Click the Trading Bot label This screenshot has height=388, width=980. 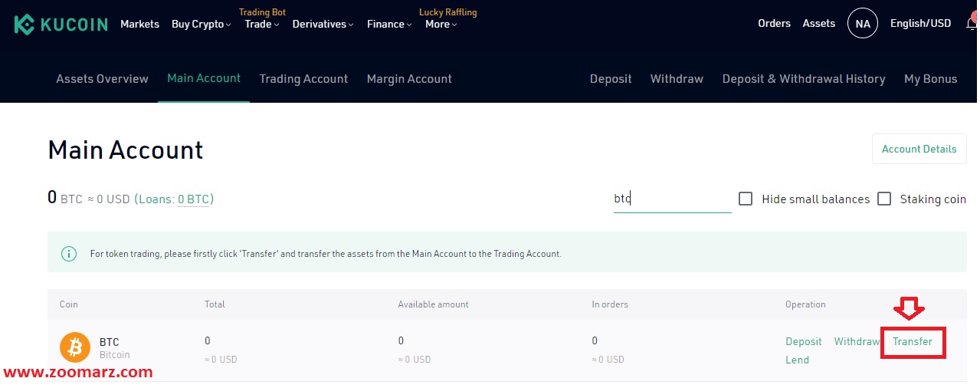262,12
